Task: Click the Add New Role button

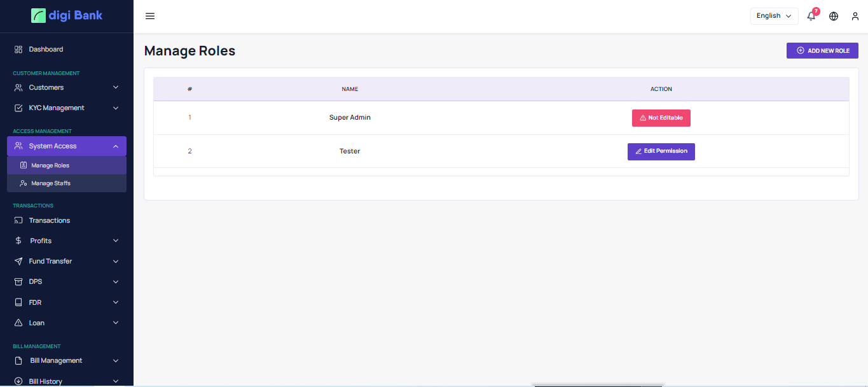Action: tap(822, 50)
